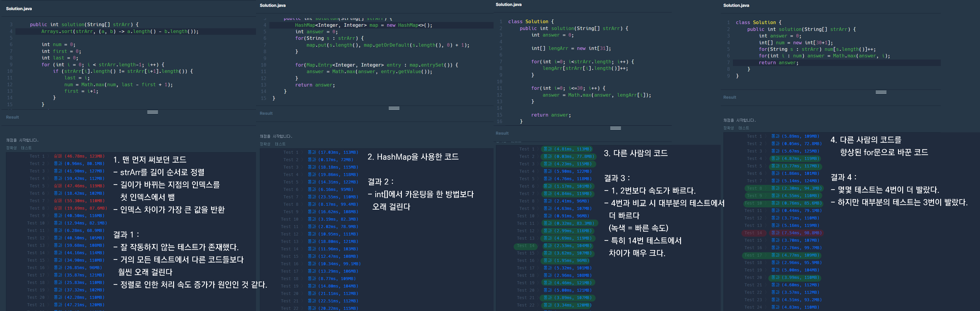The image size is (980, 311).
Task: Grab the resize handle below the int[] num editor
Action: [881, 92]
